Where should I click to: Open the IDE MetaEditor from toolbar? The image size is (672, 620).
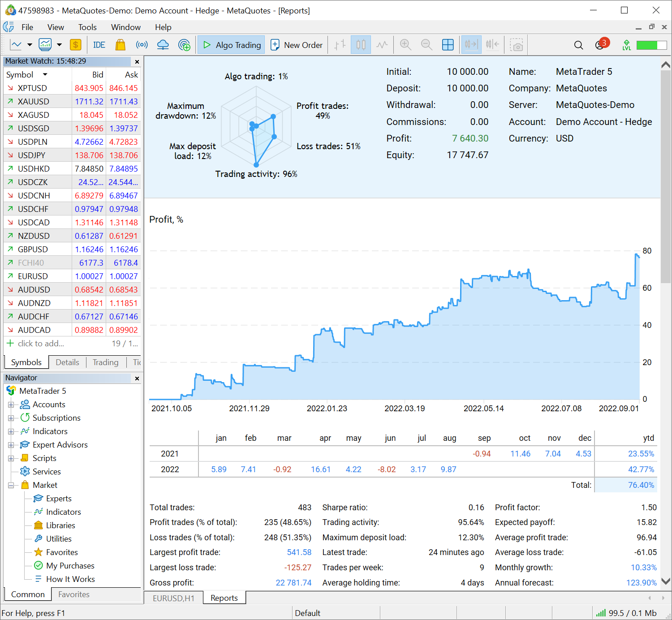tap(99, 45)
